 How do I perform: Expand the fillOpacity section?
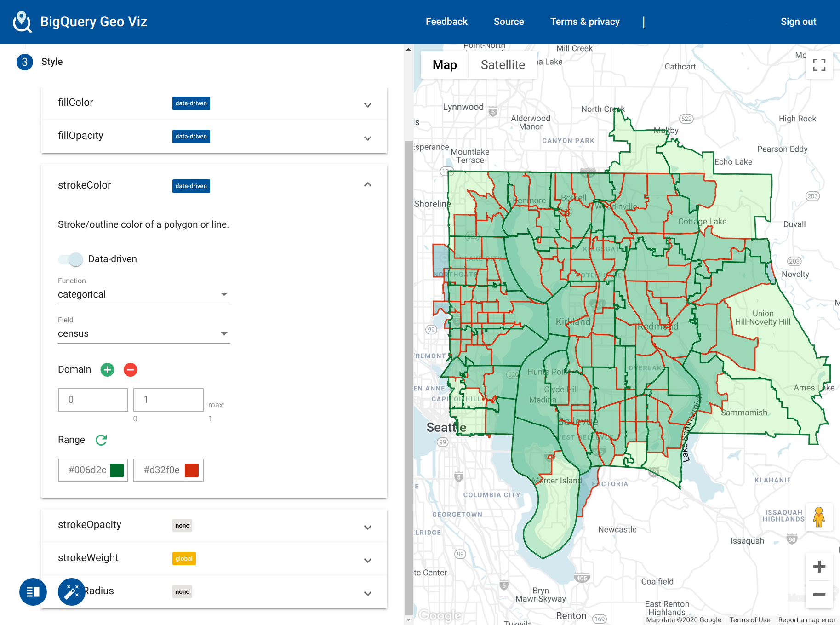point(367,138)
